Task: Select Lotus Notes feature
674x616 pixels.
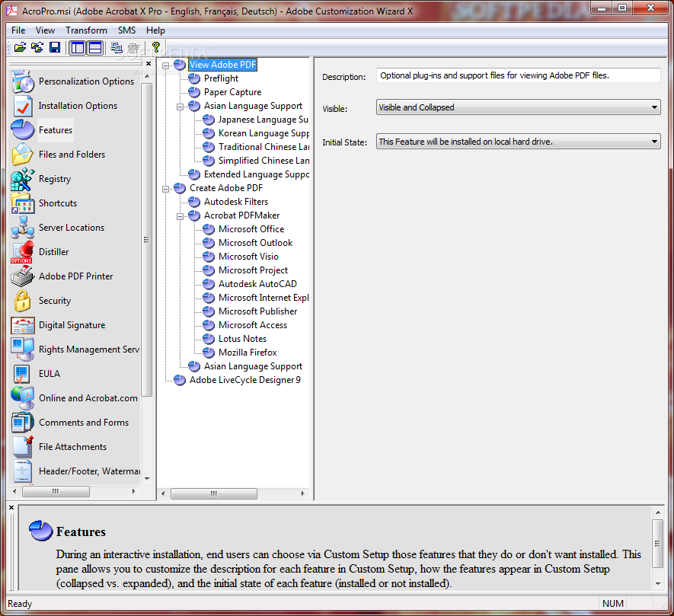Action: tap(242, 339)
